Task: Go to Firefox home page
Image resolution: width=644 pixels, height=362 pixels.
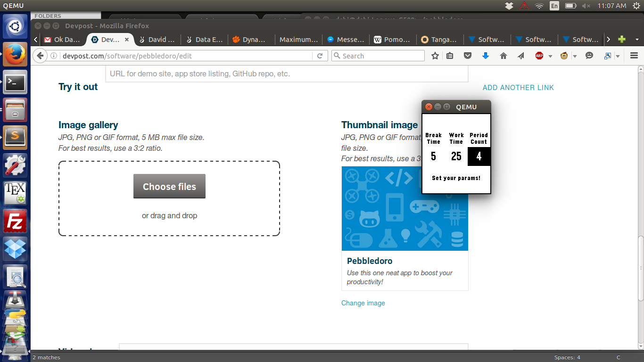Action: 504,56
